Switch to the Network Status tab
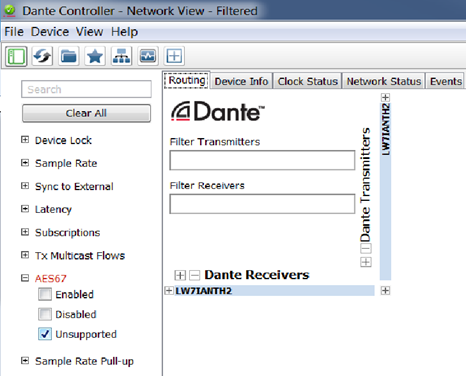Image resolution: width=466 pixels, height=376 pixels. click(x=384, y=81)
